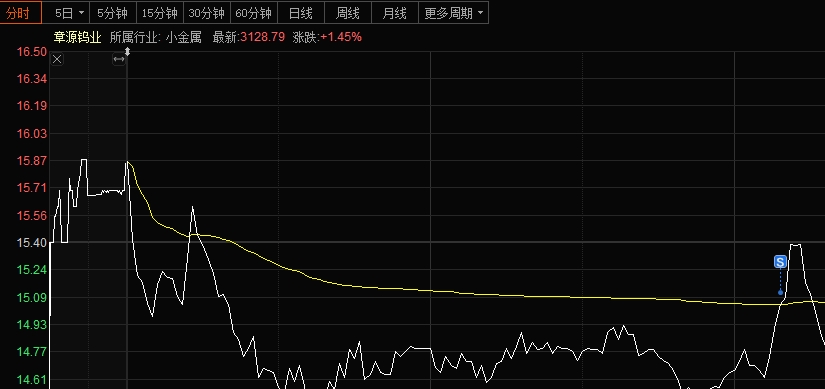Switch to the 5分钟 chart

[113, 13]
